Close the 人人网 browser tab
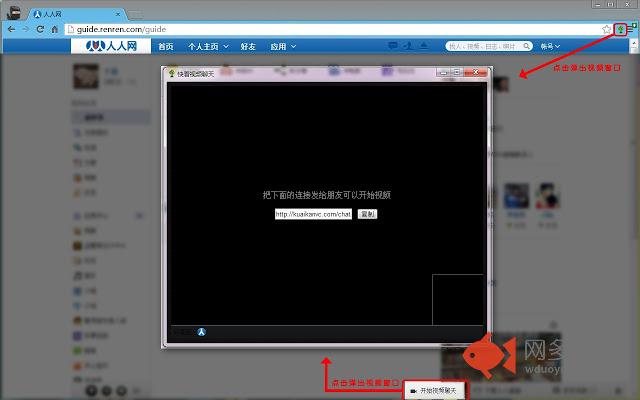Screen dimensions: 640x400 [x=118, y=14]
